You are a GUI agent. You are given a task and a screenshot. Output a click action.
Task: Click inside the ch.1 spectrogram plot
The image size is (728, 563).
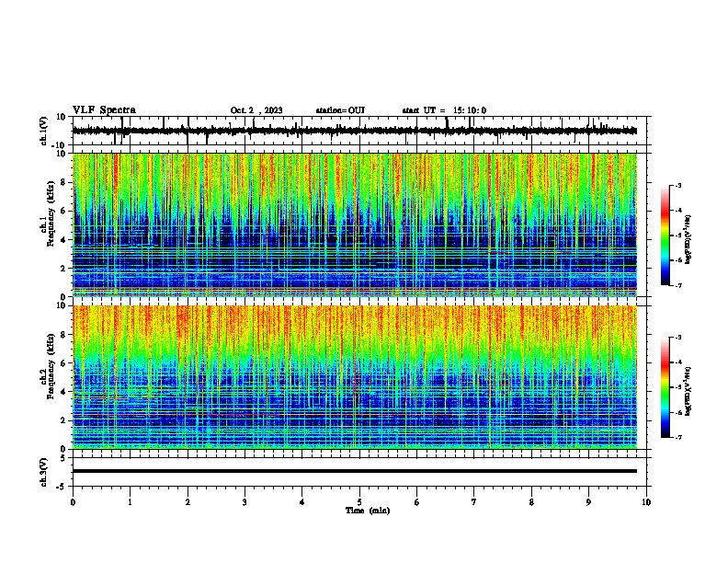point(355,224)
